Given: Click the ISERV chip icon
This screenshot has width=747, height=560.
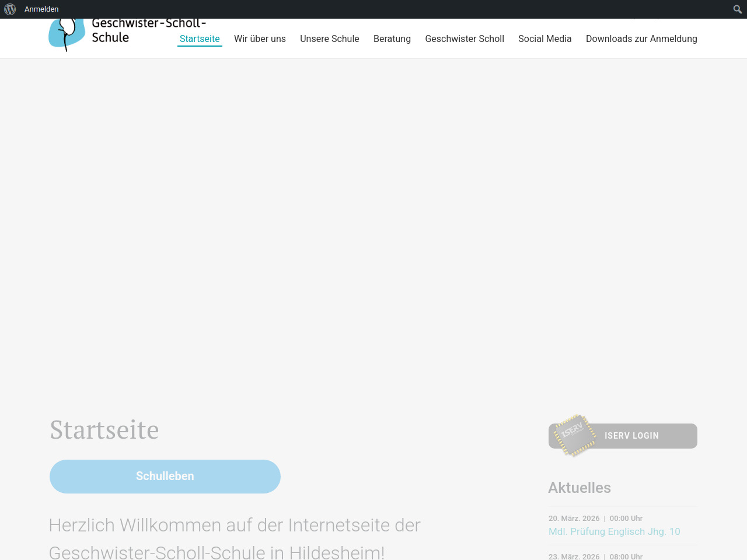Looking at the screenshot, I should [x=574, y=435].
